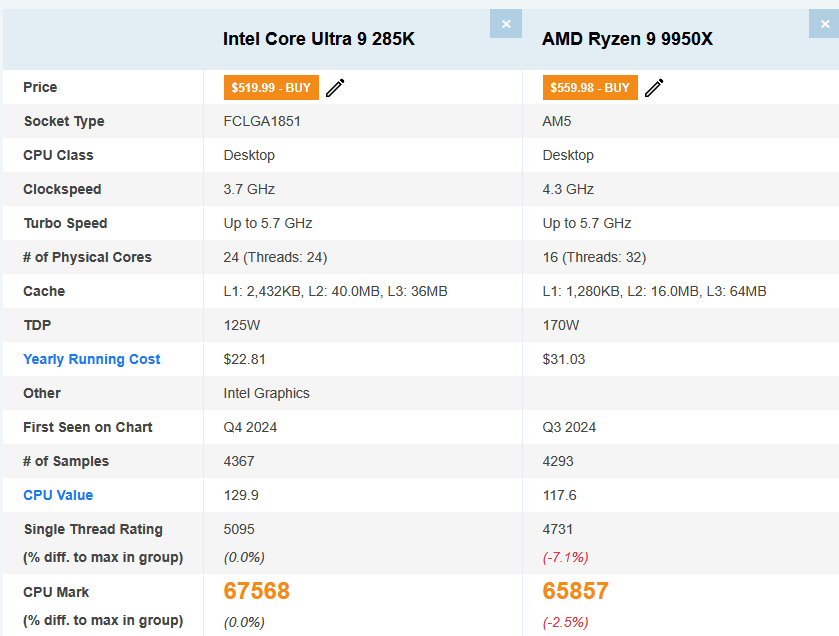Image resolution: width=839 pixels, height=636 pixels.
Task: Open CPU Value link
Action: 58,495
